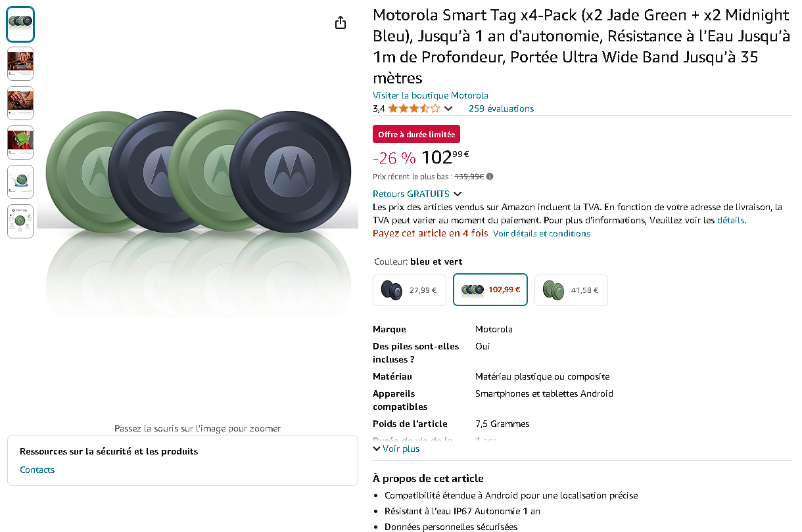802x532 pixels.
Task: Click the info icon beside lowest recent price
Action: pos(490,176)
